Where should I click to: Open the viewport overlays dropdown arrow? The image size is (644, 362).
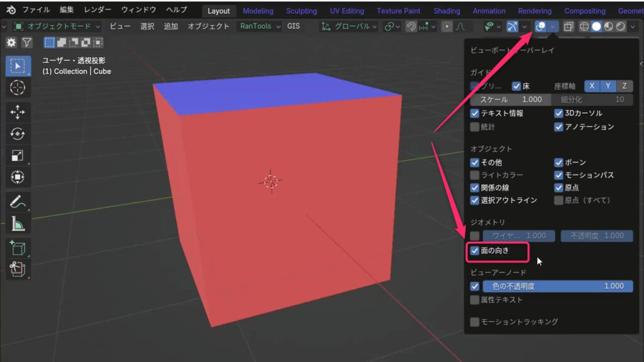553,26
